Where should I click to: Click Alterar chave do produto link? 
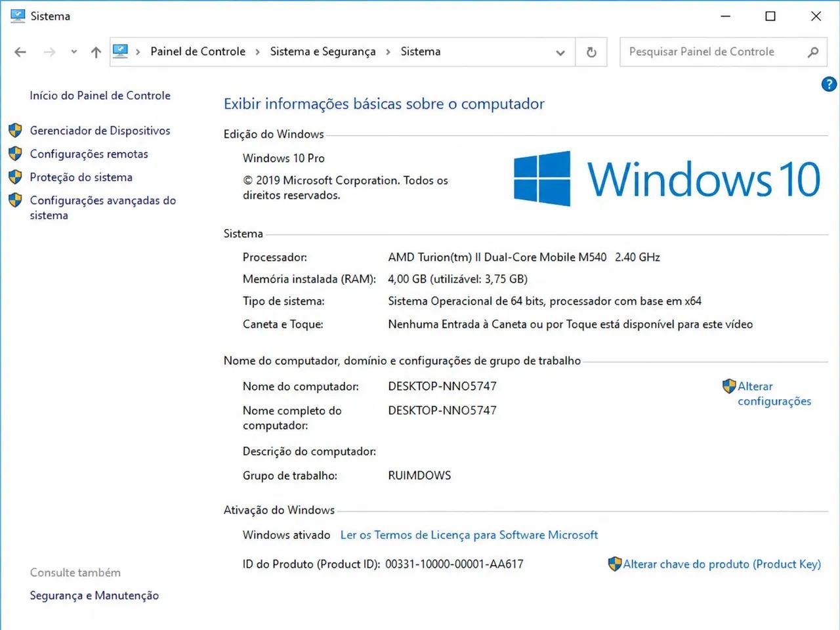pyautogui.click(x=722, y=564)
